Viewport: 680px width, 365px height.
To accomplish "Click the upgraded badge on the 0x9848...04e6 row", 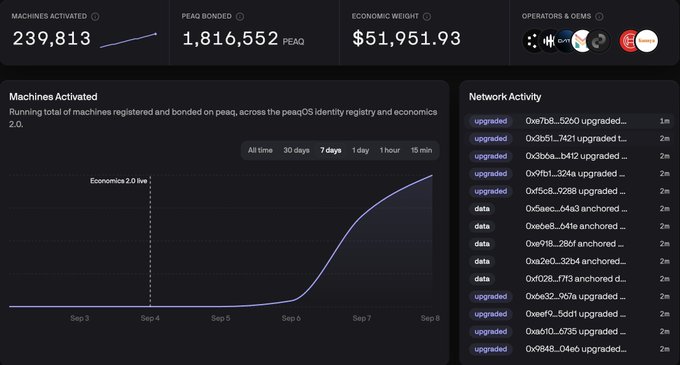I will (x=490, y=349).
